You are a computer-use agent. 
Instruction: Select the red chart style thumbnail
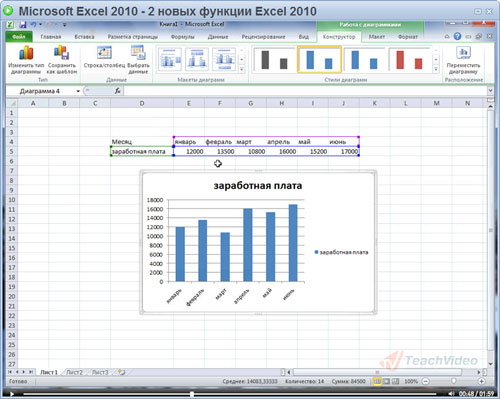click(x=409, y=59)
